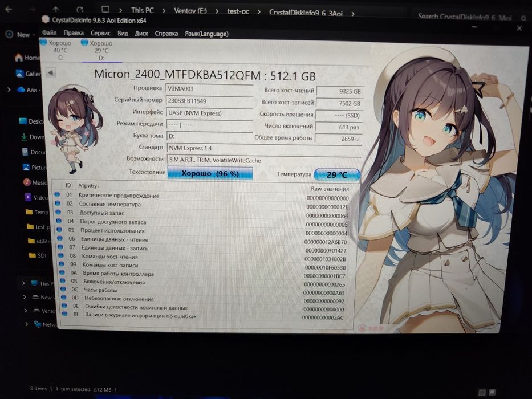Click the power-on hours value 2659 ч

[338, 139]
